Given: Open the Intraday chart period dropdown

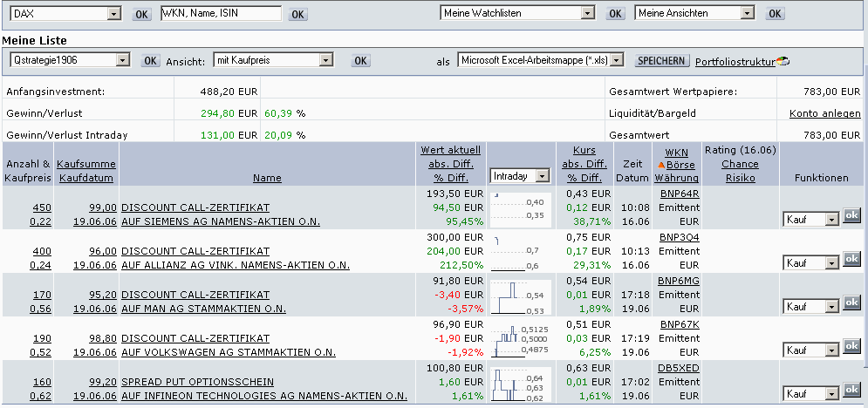Looking at the screenshot, I should 543,176.
